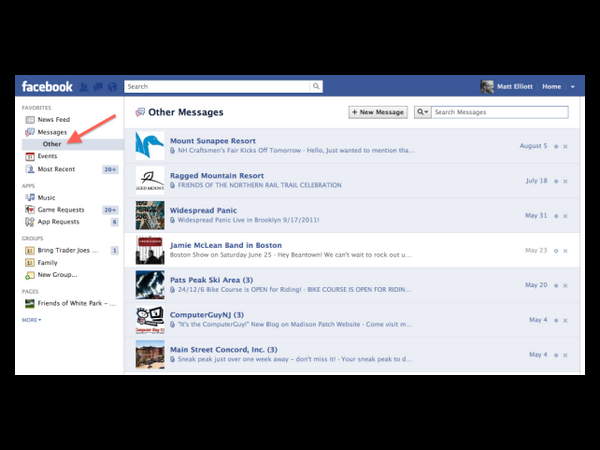
Task: Open Friends of White Park page
Action: [77, 303]
